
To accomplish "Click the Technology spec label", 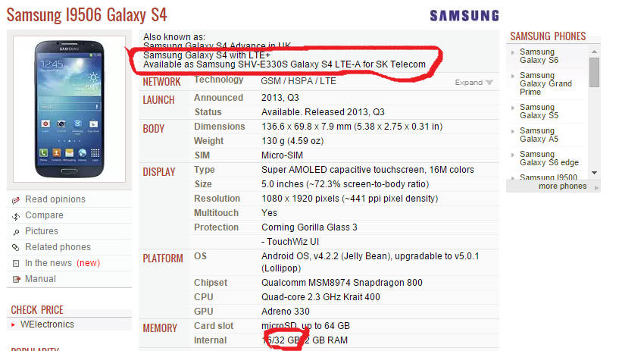I will point(218,80).
